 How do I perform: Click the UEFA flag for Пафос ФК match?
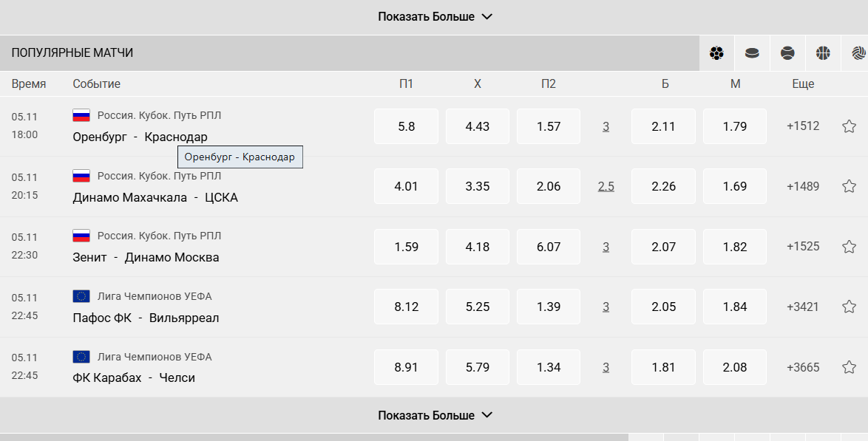pos(81,296)
